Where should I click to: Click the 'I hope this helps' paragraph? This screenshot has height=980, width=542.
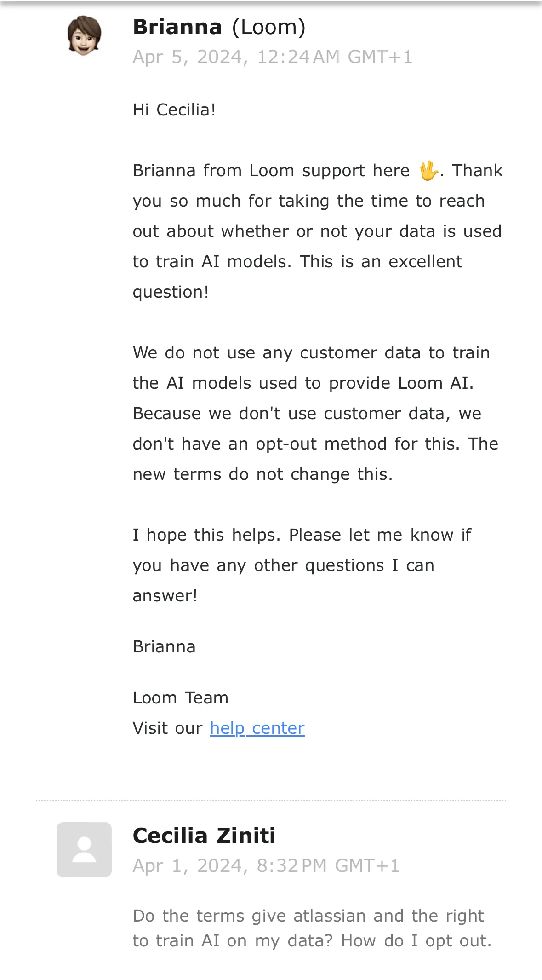(x=302, y=565)
